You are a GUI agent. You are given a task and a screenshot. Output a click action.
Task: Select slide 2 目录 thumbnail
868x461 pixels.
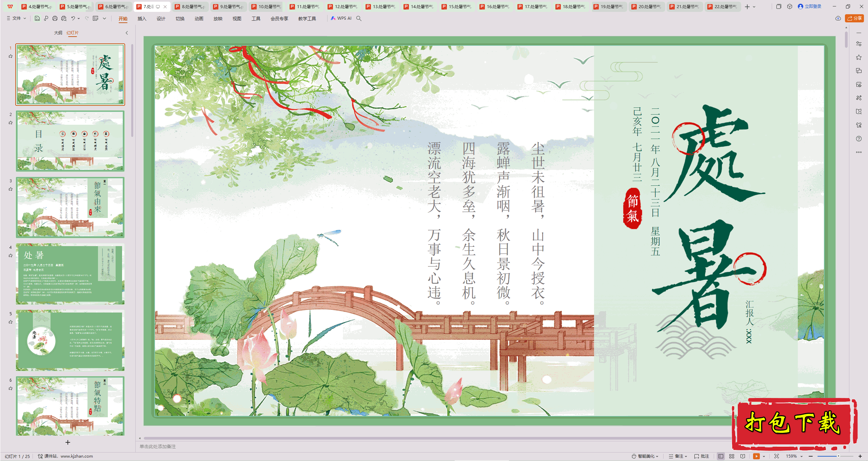coord(70,141)
